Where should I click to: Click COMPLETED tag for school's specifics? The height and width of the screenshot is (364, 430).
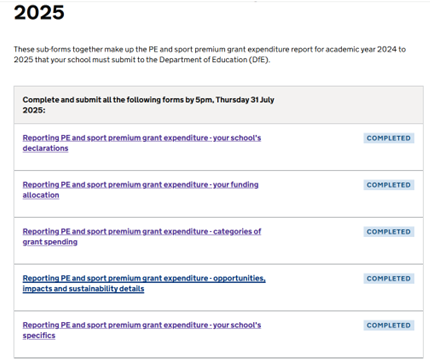(389, 325)
